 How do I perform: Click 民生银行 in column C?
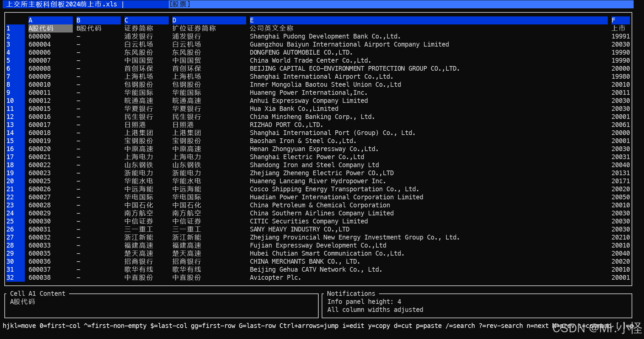pyautogui.click(x=139, y=117)
